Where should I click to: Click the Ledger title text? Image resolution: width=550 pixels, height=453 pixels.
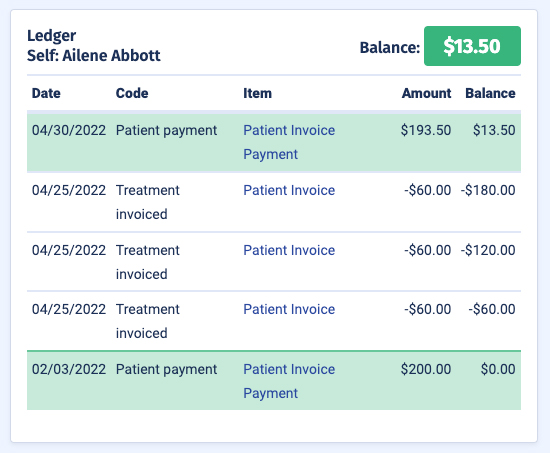tap(52, 36)
